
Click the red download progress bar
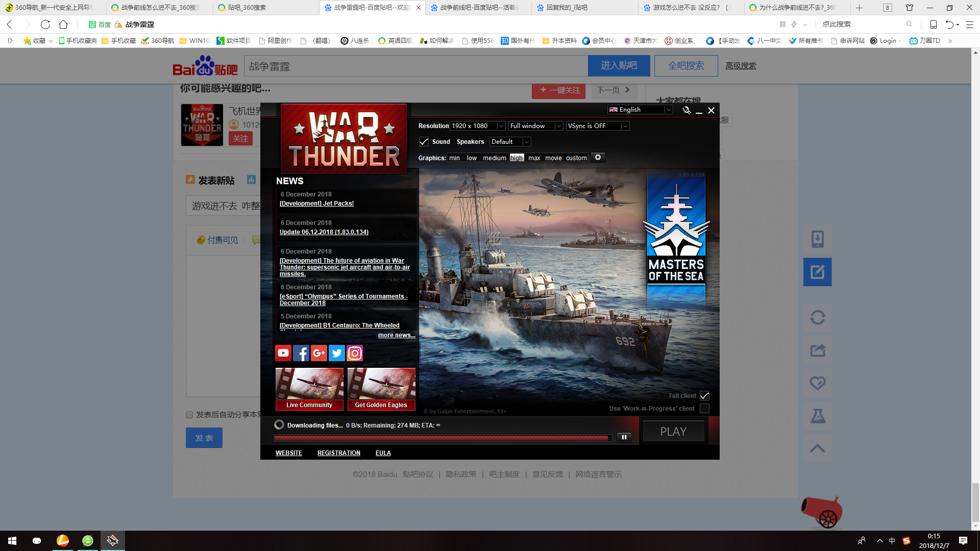[443, 438]
